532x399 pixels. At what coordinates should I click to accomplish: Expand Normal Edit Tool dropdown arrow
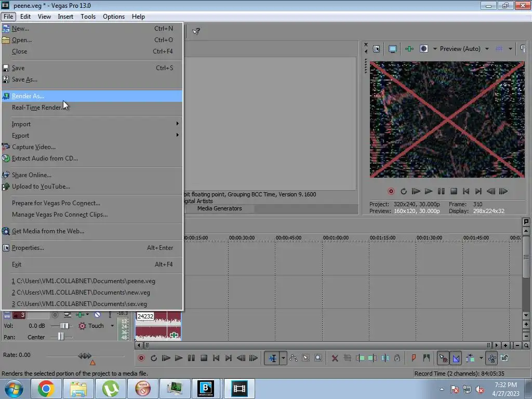click(x=283, y=358)
